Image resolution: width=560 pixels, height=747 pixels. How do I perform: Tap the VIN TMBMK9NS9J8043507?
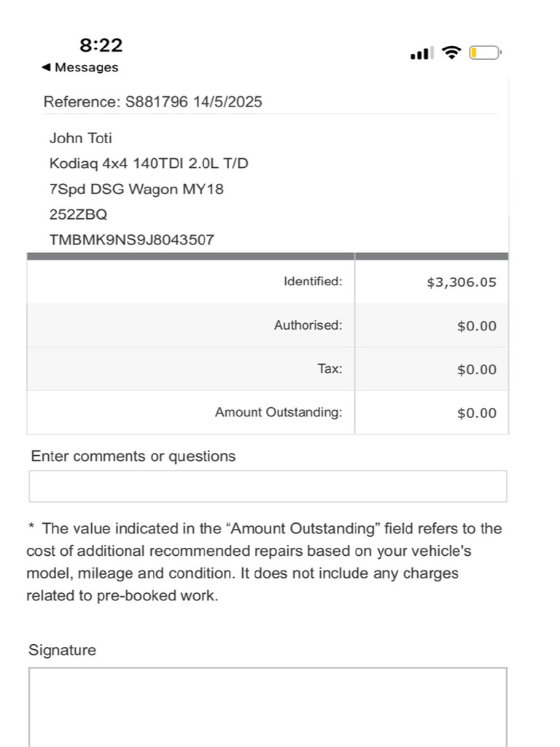tap(132, 239)
